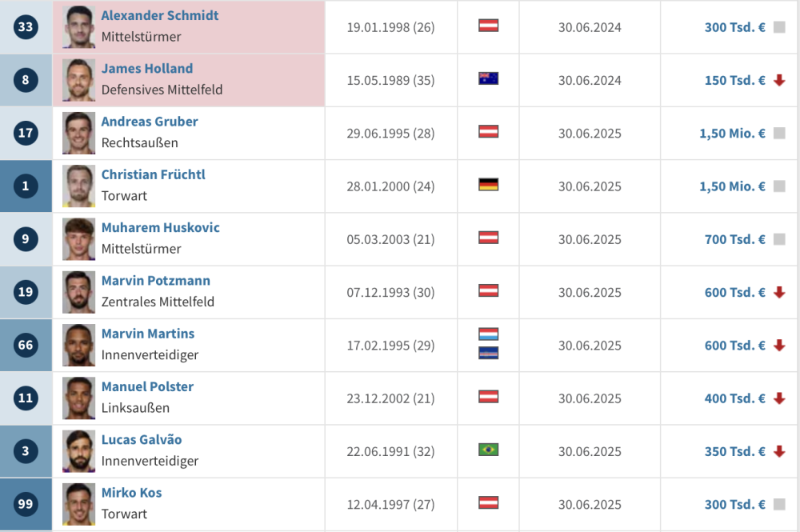Click red down arrow in Manuel Polster row
The height and width of the screenshot is (532, 800).
(x=779, y=398)
